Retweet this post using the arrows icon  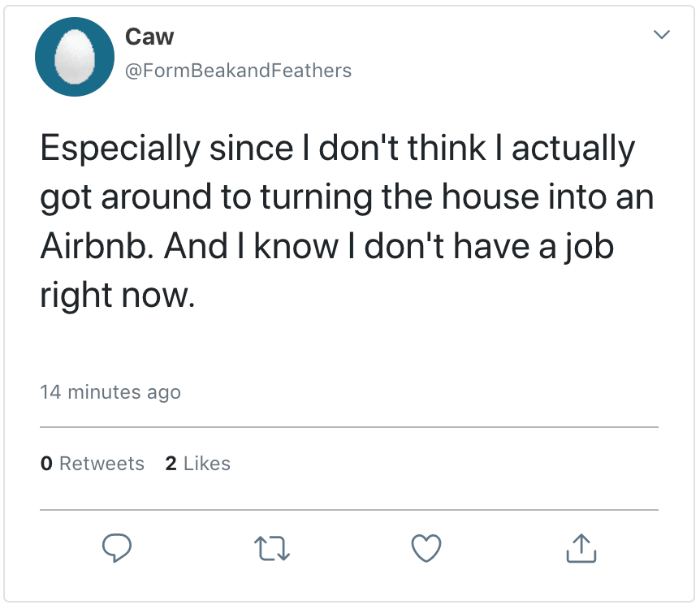click(271, 548)
